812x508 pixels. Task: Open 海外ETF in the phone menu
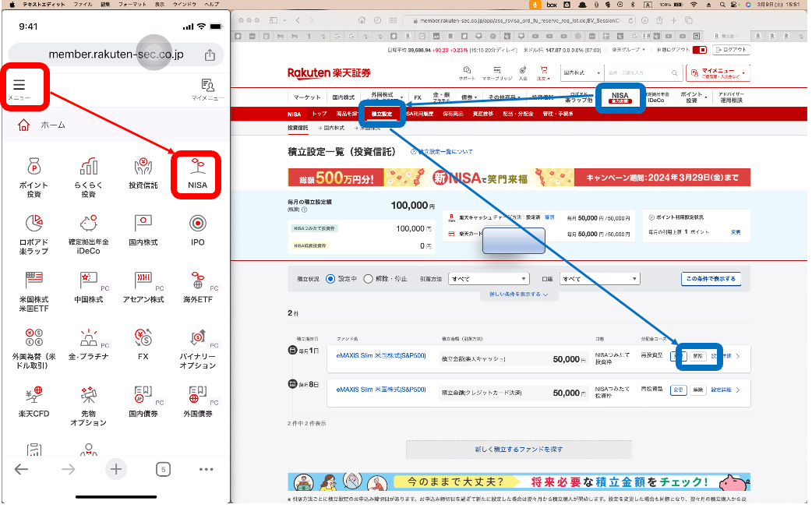tap(197, 288)
